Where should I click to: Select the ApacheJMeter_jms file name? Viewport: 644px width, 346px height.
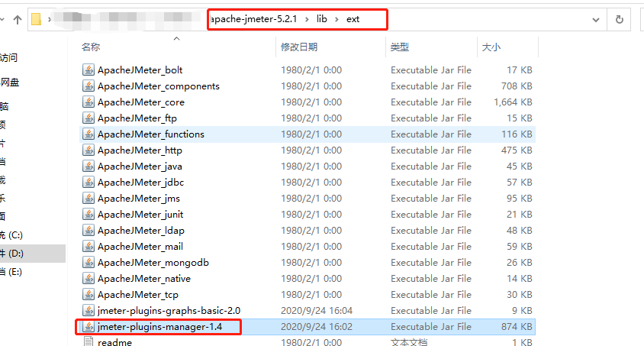[139, 198]
